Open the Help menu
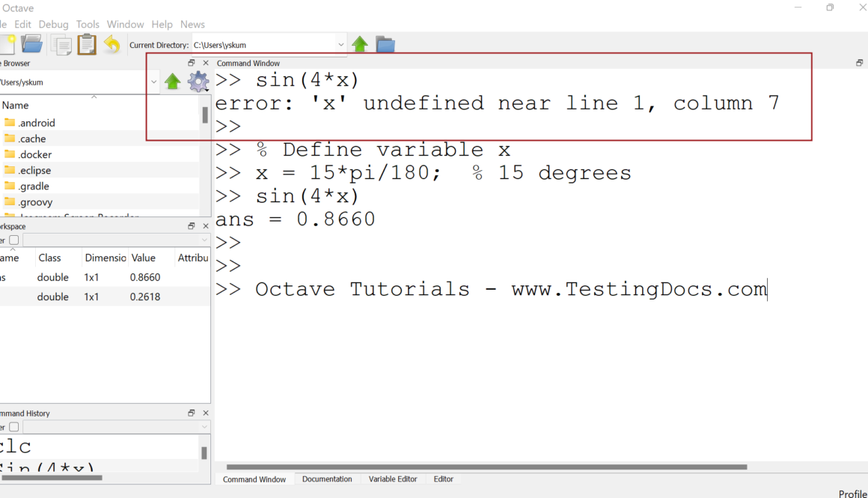This screenshot has width=868, height=498. pos(162,25)
